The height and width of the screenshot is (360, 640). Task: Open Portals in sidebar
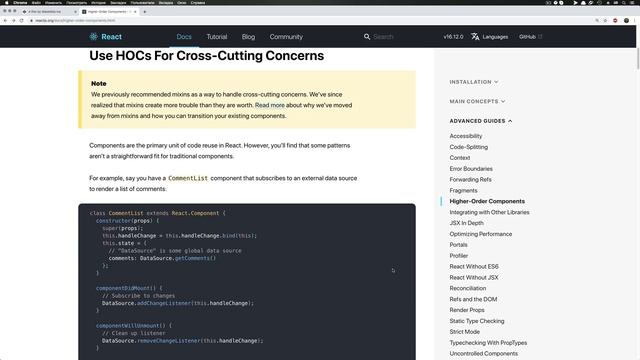(x=458, y=245)
